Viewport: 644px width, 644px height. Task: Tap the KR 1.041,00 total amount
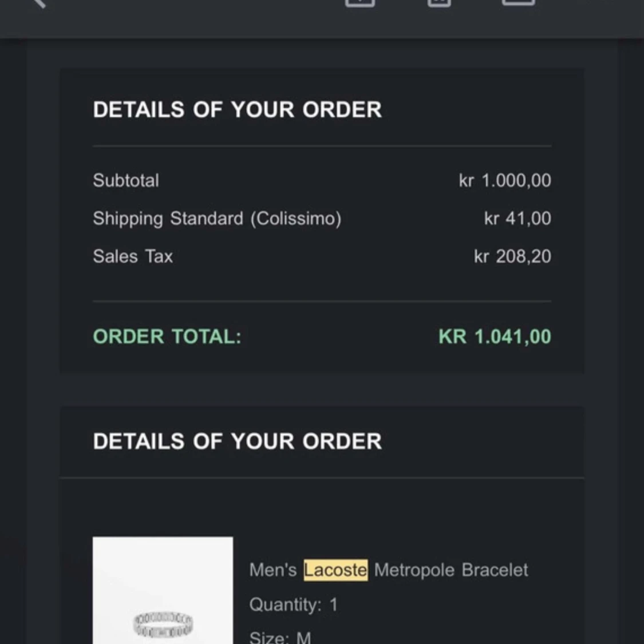tap(495, 337)
